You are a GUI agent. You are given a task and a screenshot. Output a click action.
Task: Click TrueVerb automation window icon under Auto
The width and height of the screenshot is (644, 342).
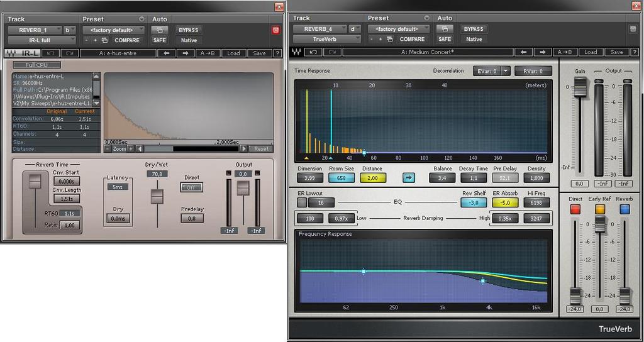tap(445, 29)
